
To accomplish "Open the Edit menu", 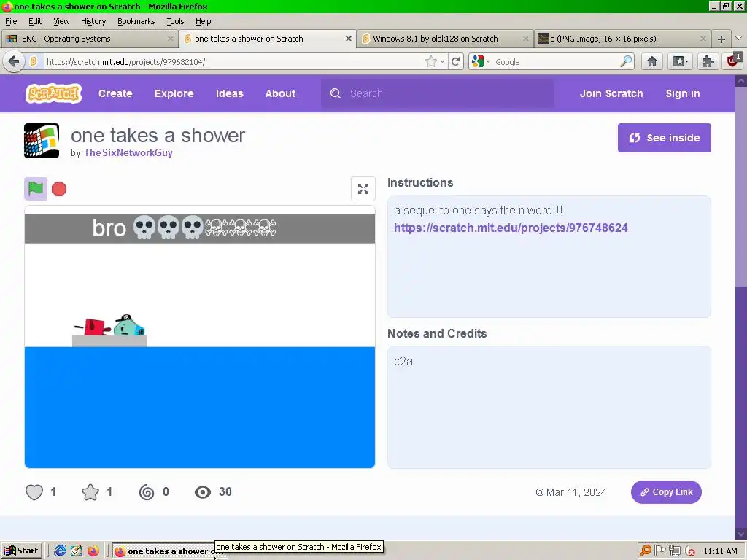I will 35,21.
